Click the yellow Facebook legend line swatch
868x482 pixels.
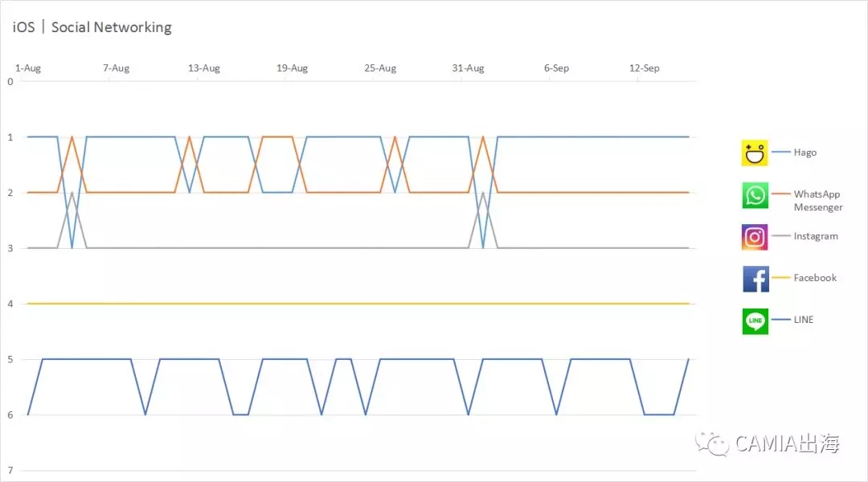click(781, 278)
